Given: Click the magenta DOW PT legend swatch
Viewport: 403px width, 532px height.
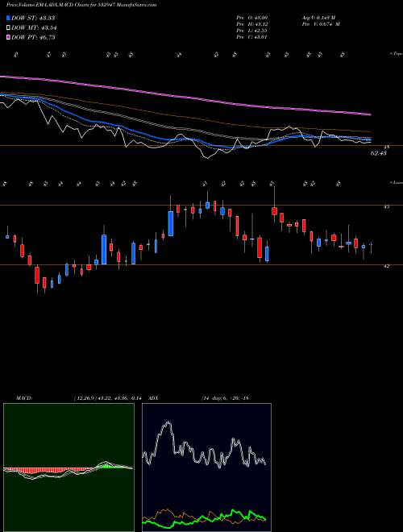Looking at the screenshot, I should point(8,37).
